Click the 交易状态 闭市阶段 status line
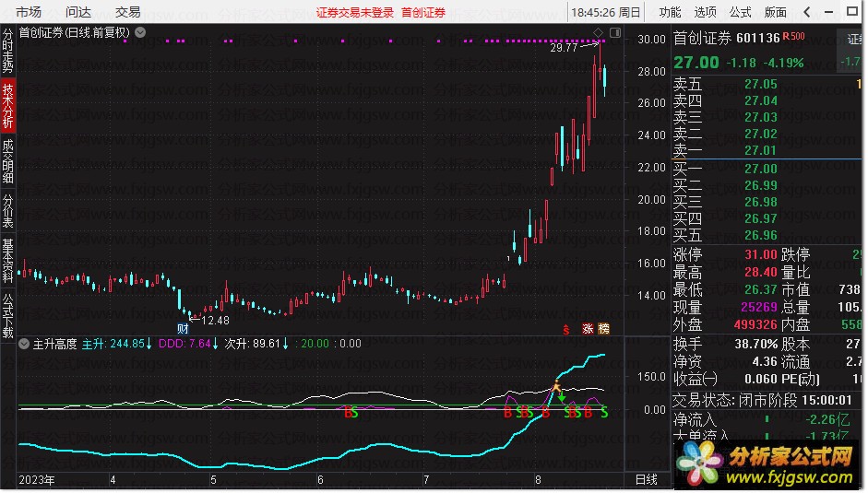The width and height of the screenshot is (868, 493). coord(762,400)
